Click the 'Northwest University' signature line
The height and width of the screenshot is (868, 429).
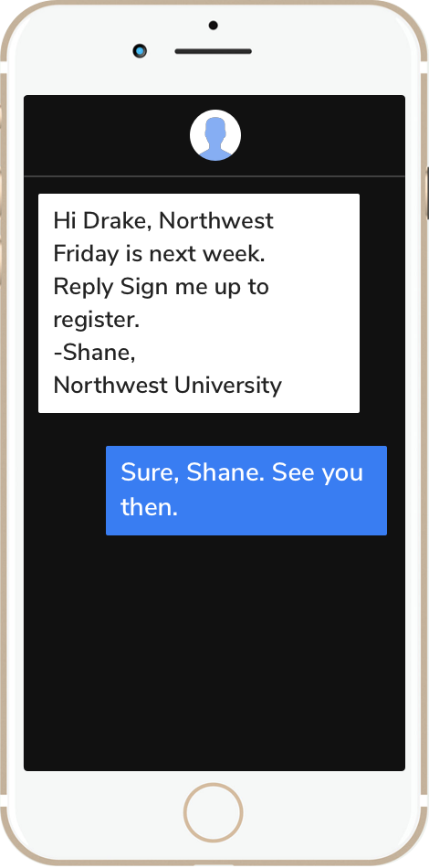(168, 386)
